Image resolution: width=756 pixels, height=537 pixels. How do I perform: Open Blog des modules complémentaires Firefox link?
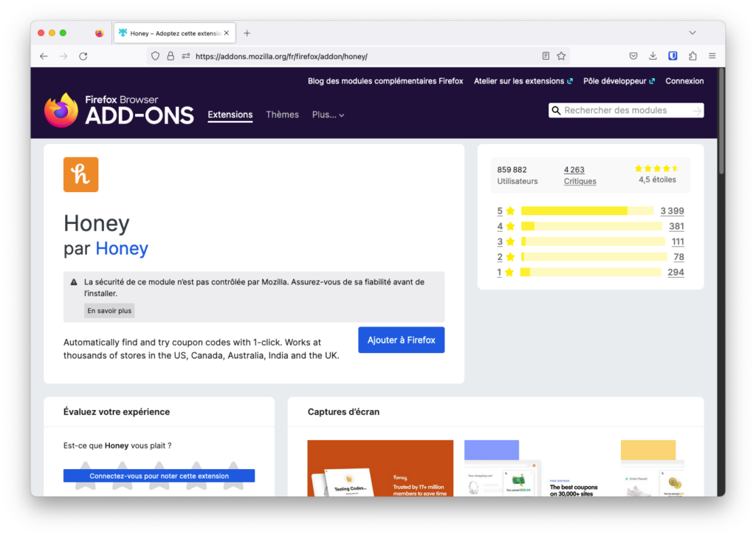coord(385,81)
